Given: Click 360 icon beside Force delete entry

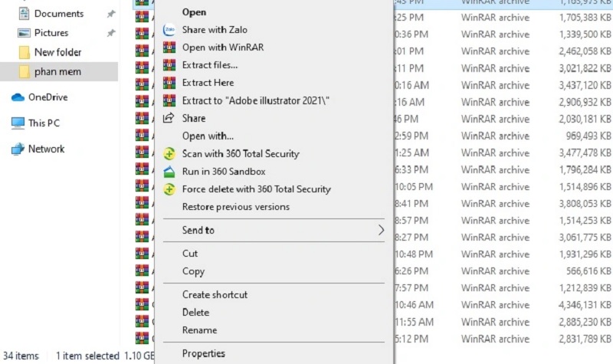Looking at the screenshot, I should (169, 189).
